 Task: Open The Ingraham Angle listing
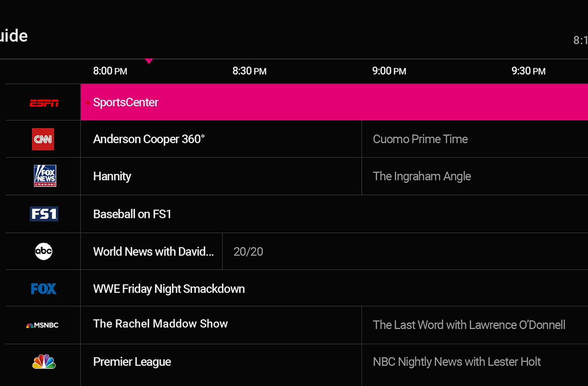click(x=475, y=176)
